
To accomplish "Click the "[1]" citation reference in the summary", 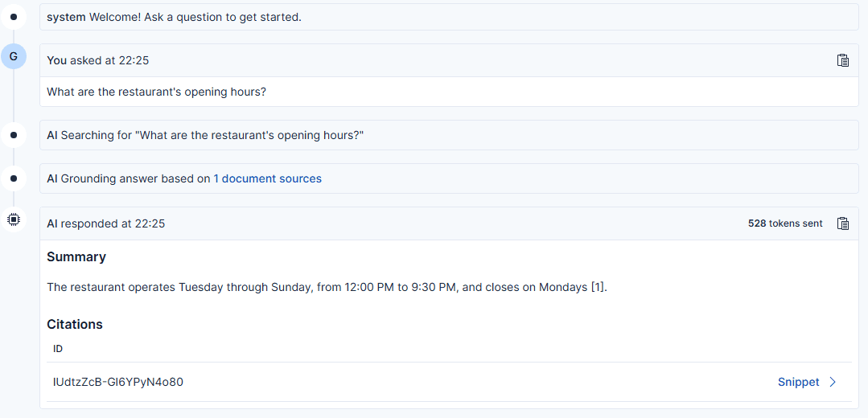I will click(598, 287).
